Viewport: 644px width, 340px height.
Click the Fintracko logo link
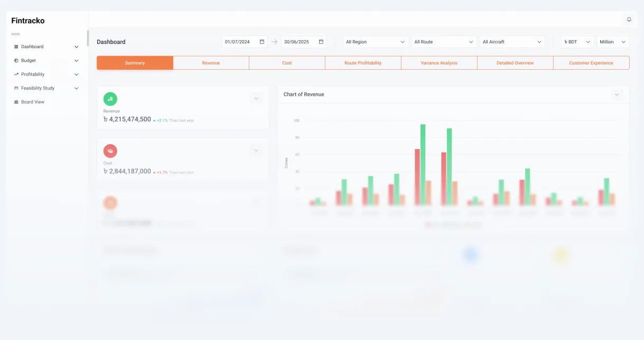point(28,21)
